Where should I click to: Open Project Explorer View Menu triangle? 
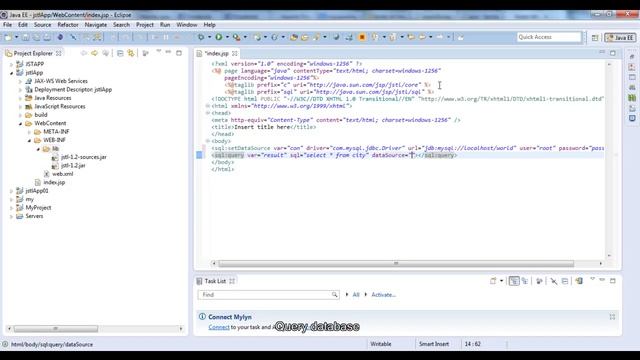(x=158, y=51)
